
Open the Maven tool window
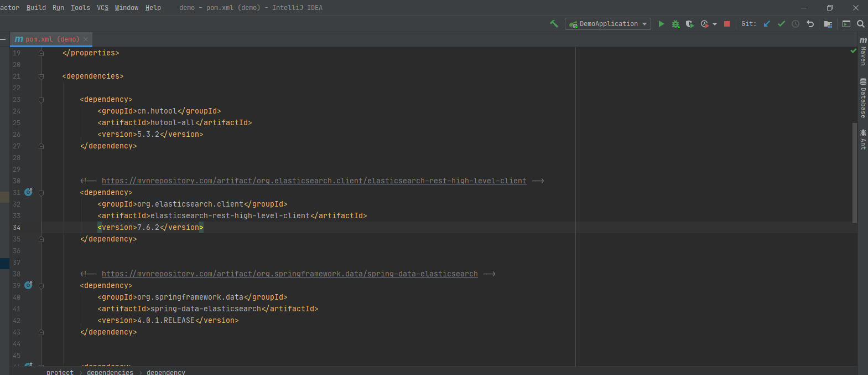863,52
